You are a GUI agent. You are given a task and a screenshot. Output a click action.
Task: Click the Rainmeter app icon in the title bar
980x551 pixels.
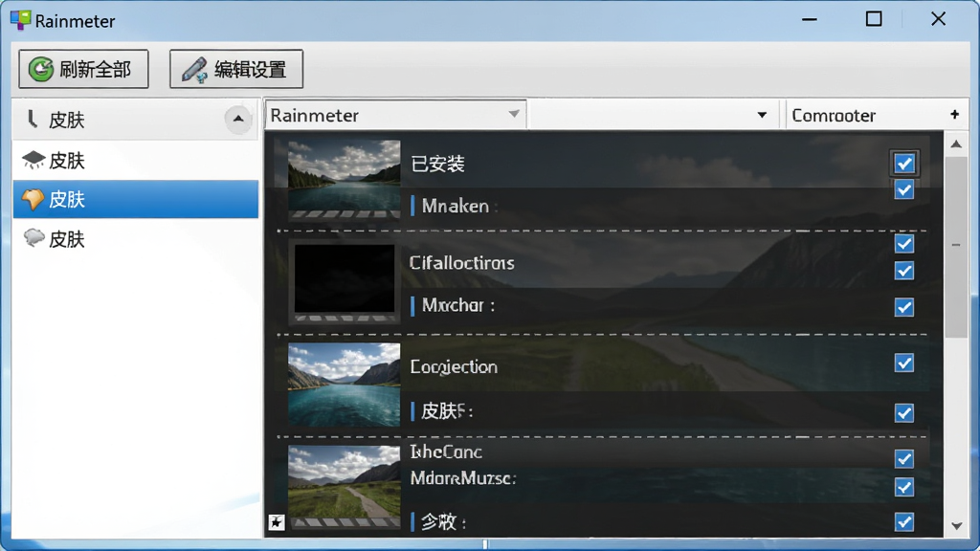pos(20,20)
